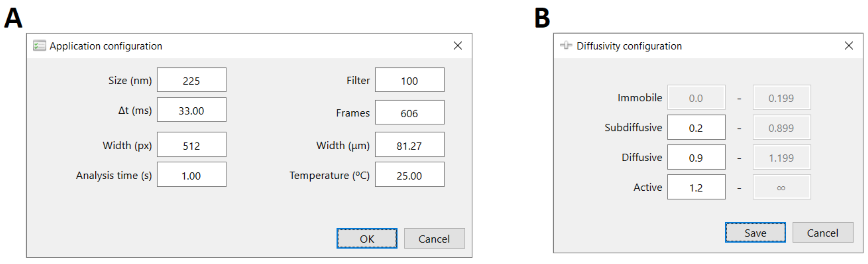The height and width of the screenshot is (264, 868).
Task: Click the Temperature (ºC) field
Action: click(409, 175)
